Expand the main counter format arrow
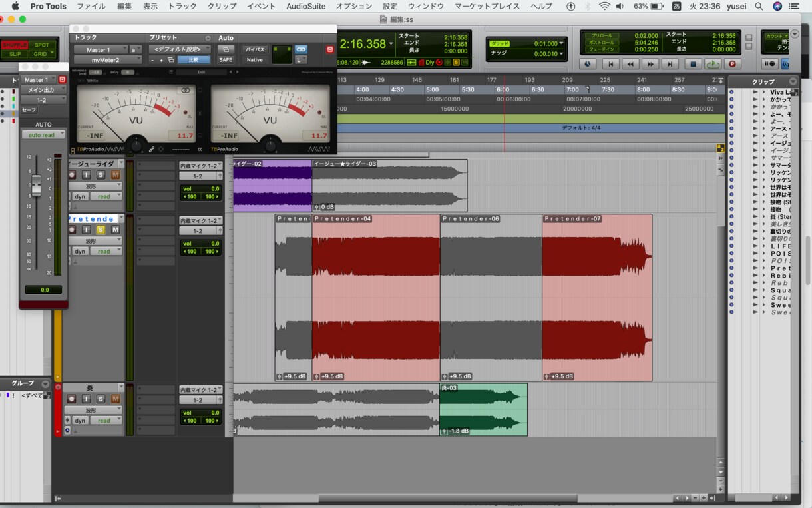This screenshot has height=508, width=812. (x=391, y=44)
